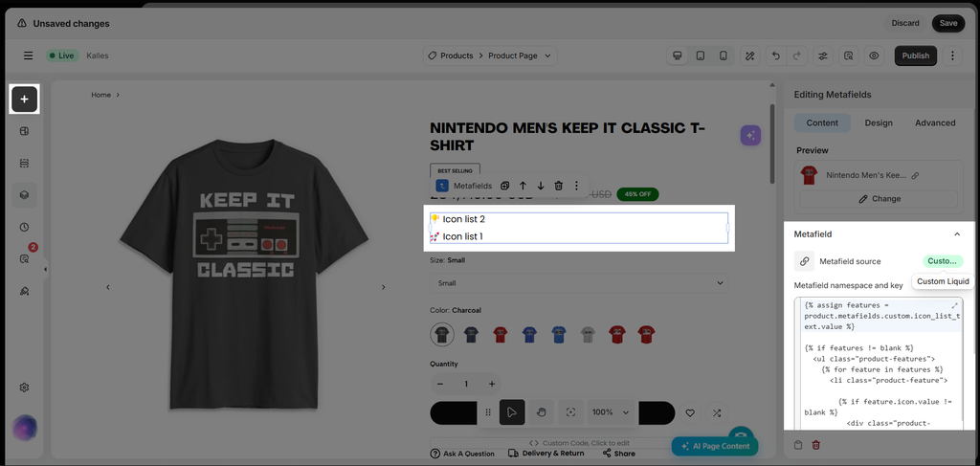Publish the page
980x466 pixels.
tap(916, 55)
